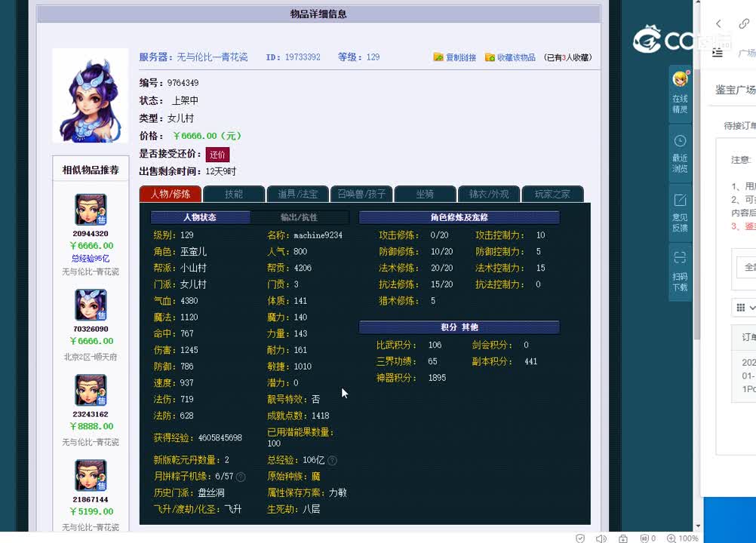This screenshot has width=756, height=543.
Task: Click the price ￥6666.00（元）
Action: tap(207, 136)
